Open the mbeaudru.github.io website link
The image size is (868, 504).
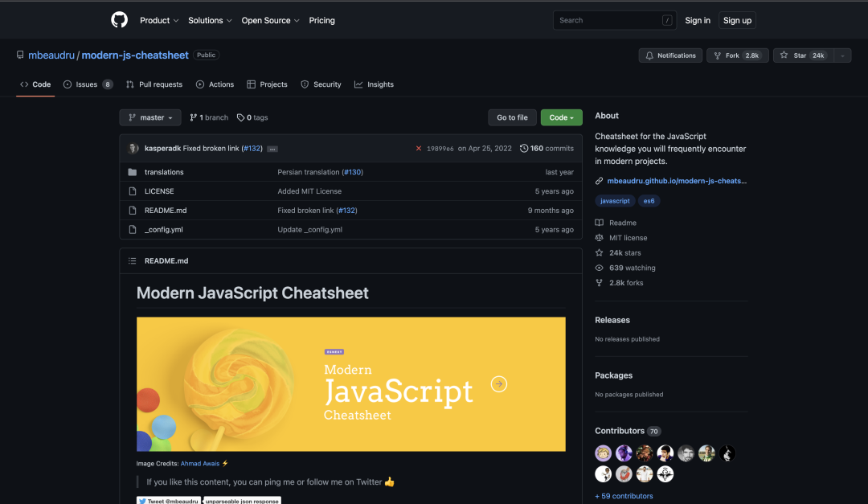click(x=677, y=181)
